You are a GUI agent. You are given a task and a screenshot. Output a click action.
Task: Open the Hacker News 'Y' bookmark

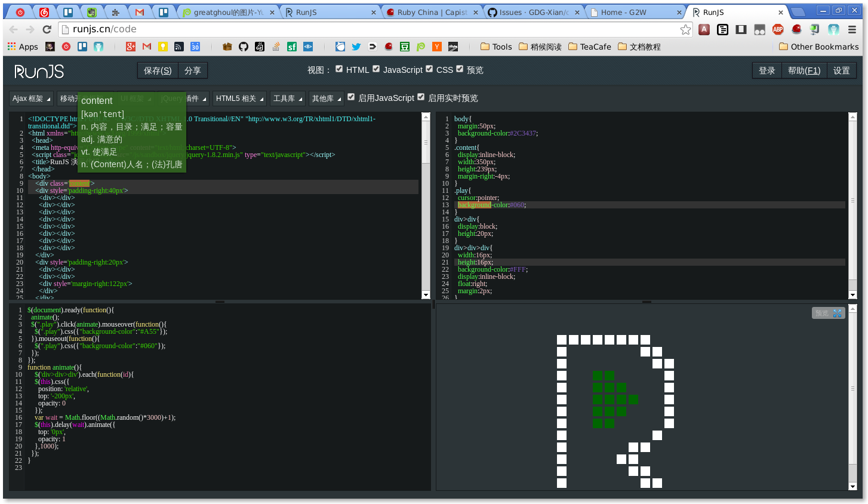[x=437, y=47]
